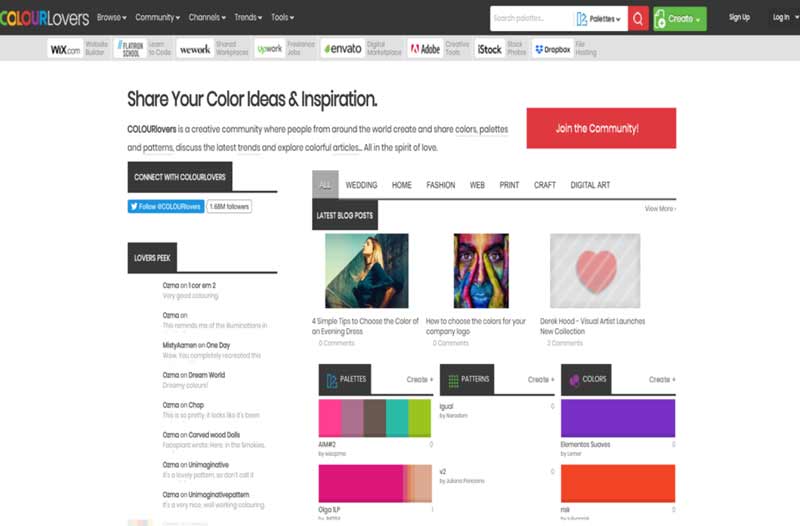Image resolution: width=800 pixels, height=526 pixels.
Task: Open the Dropbox sponsor logo
Action: click(553, 49)
